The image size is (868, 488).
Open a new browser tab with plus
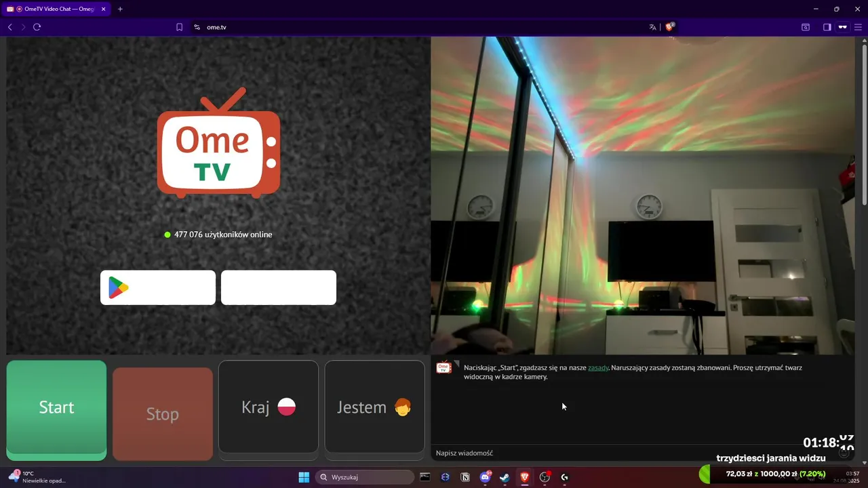120,9
